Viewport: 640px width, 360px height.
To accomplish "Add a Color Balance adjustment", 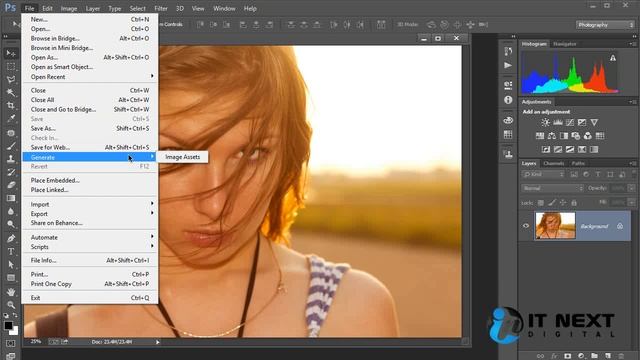I will coord(552,136).
